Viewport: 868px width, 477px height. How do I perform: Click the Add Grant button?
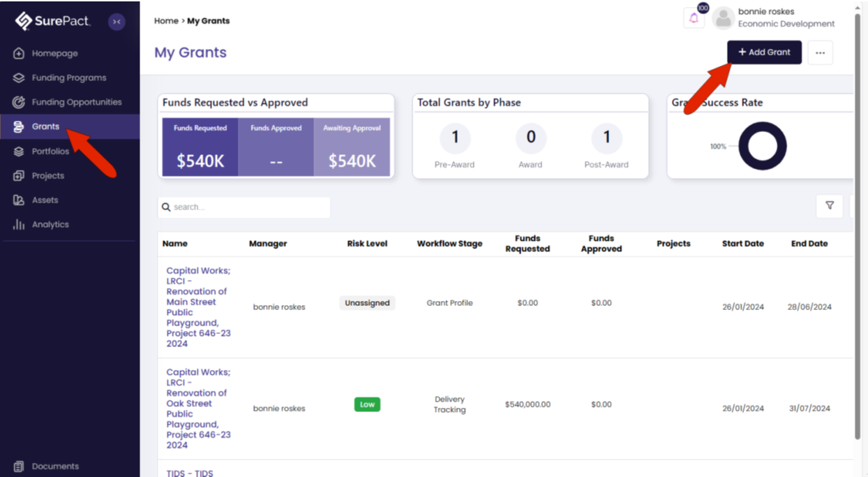pyautogui.click(x=764, y=52)
